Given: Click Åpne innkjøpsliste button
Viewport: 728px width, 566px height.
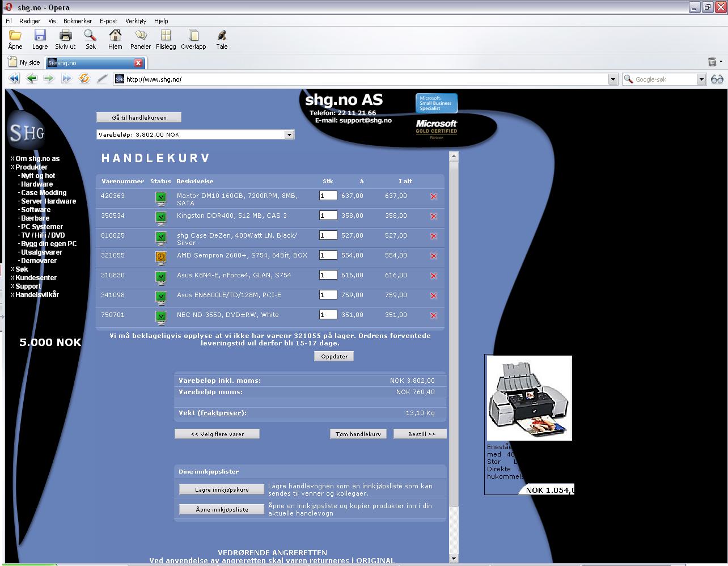Looking at the screenshot, I should 222,509.
